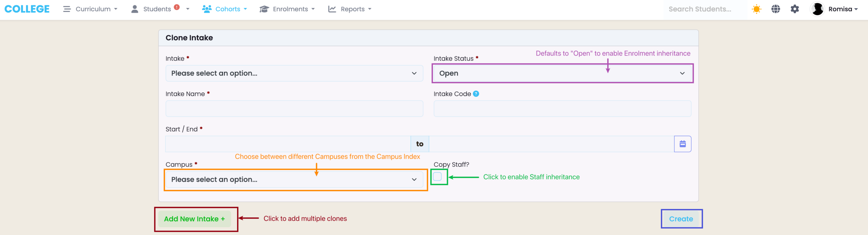Viewport: 868px width, 235px height.
Task: Click the red alert badge on Students
Action: pyautogui.click(x=177, y=7)
